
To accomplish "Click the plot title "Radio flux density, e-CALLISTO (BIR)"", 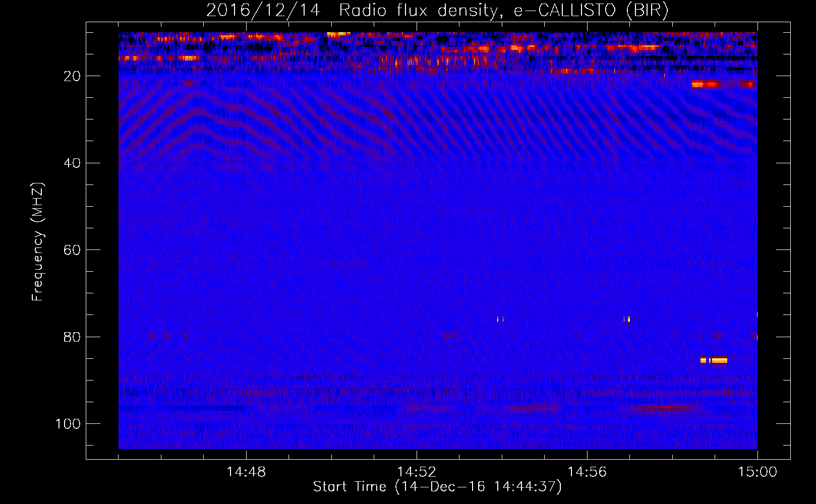I will (504, 11).
